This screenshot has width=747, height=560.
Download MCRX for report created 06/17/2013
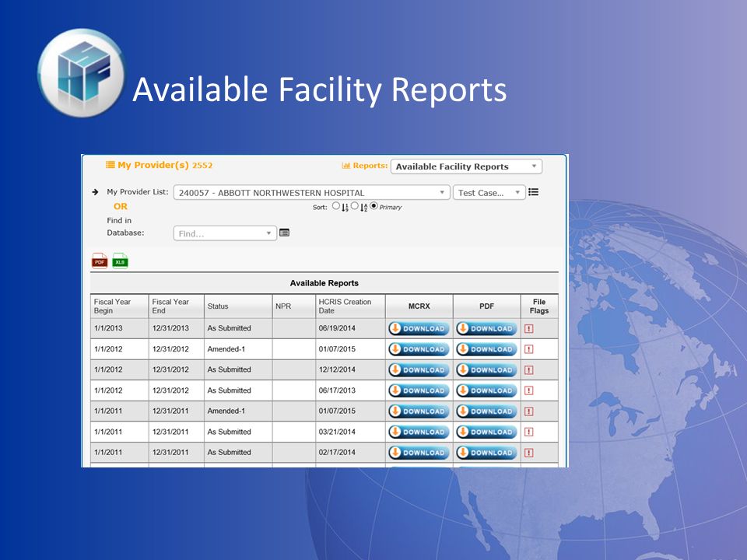[419, 390]
